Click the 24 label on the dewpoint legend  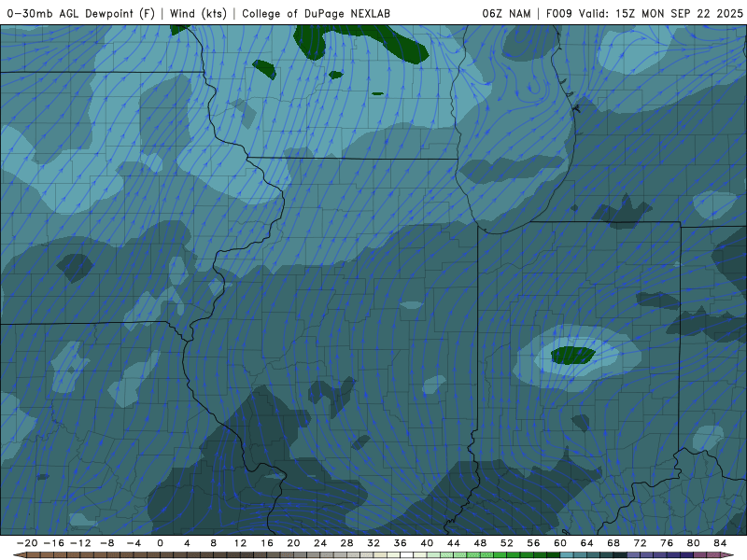[x=320, y=543]
